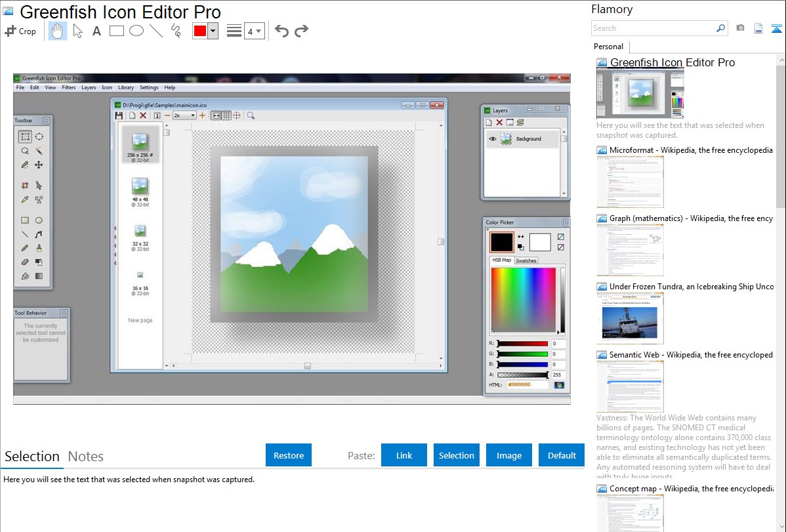
Task: Click the magnifier search icon in Flamory
Action: click(721, 28)
